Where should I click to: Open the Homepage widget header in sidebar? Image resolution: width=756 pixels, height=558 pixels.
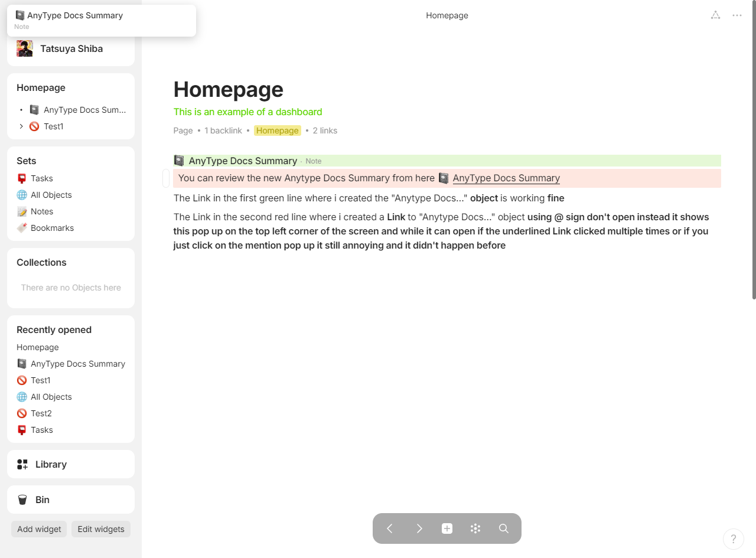click(41, 87)
